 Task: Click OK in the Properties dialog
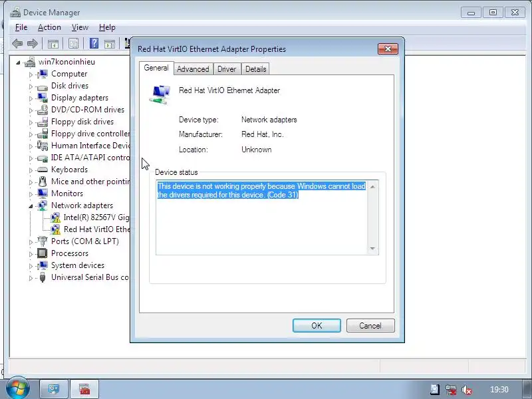pos(317,325)
